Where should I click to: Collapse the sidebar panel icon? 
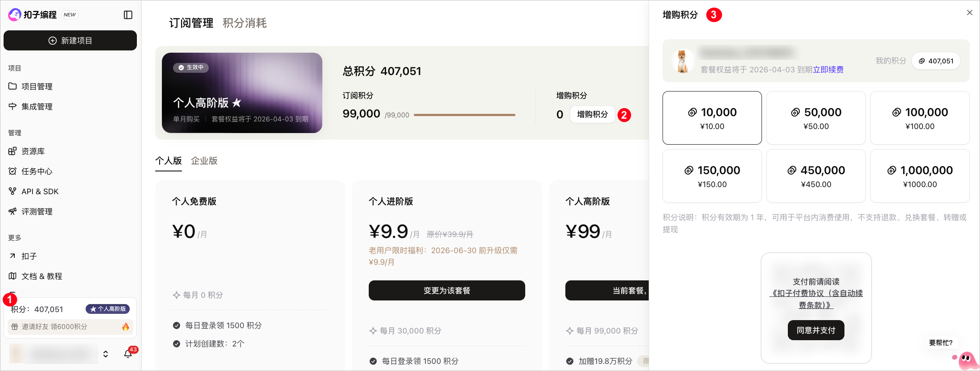click(128, 15)
